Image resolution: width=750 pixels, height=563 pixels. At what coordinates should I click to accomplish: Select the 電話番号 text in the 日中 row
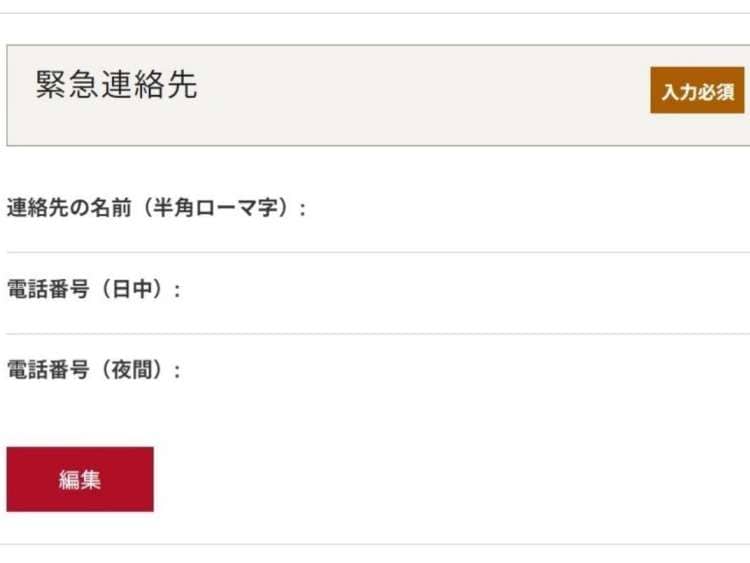tap(47, 291)
